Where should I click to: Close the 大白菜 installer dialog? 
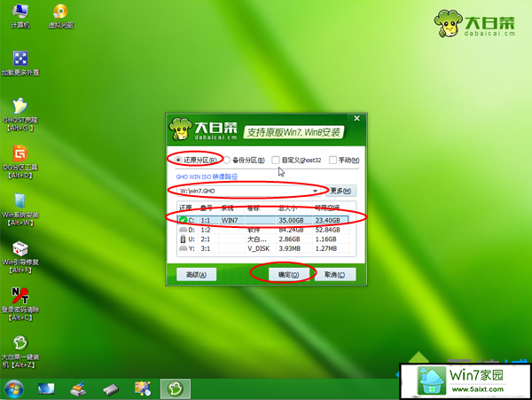click(x=357, y=119)
